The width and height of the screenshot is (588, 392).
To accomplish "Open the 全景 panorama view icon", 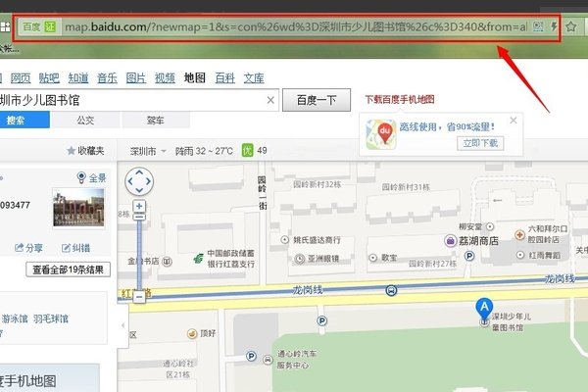I will click(81, 177).
